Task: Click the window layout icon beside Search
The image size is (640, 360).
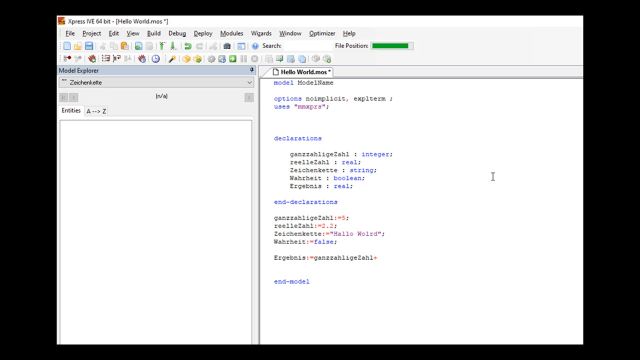Action: pos(241,46)
